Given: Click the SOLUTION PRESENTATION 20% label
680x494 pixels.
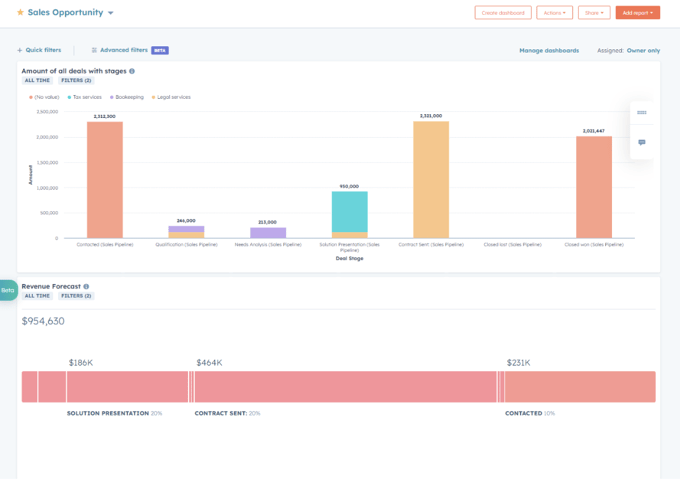Looking at the screenshot, I should [114, 413].
